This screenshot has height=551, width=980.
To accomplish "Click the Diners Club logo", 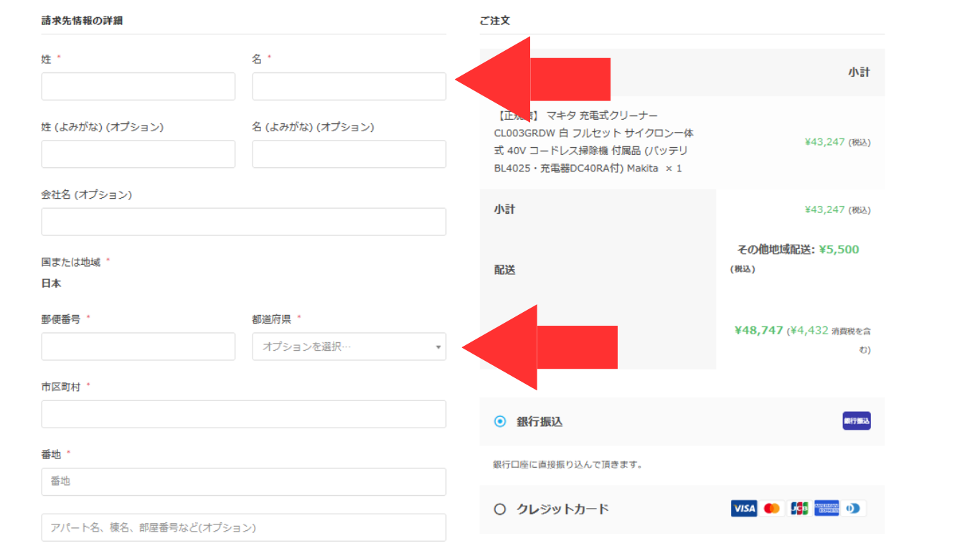I will (854, 509).
